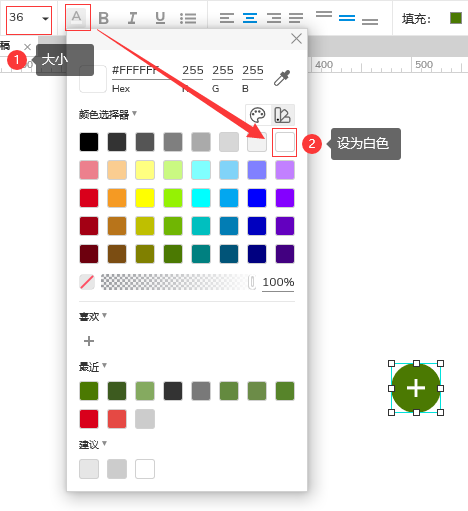Viewport: 468px width, 511px height.
Task: Choose recent dark charcoal swatch
Action: point(173,391)
